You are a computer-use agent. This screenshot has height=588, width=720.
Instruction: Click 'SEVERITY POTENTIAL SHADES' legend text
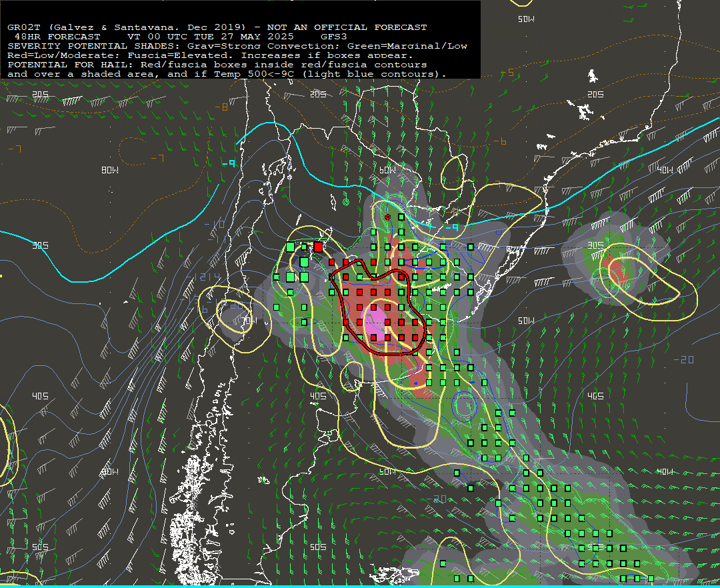point(91,46)
